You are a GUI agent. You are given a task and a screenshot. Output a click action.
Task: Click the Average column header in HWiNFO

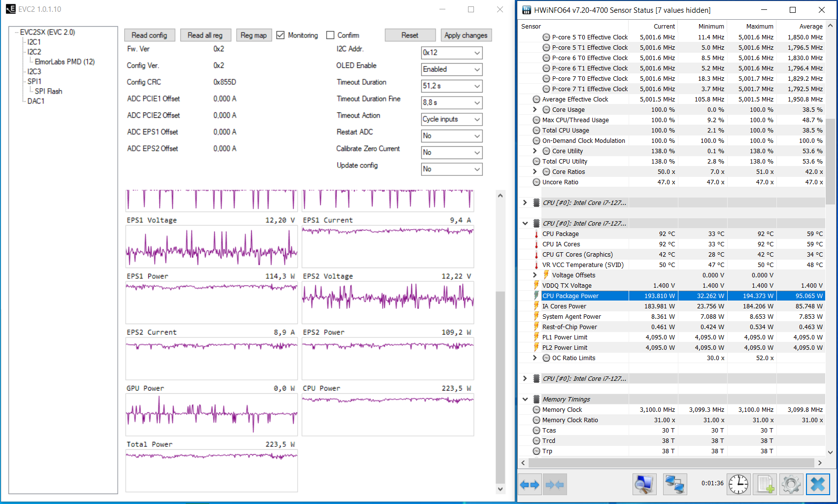[x=801, y=27]
